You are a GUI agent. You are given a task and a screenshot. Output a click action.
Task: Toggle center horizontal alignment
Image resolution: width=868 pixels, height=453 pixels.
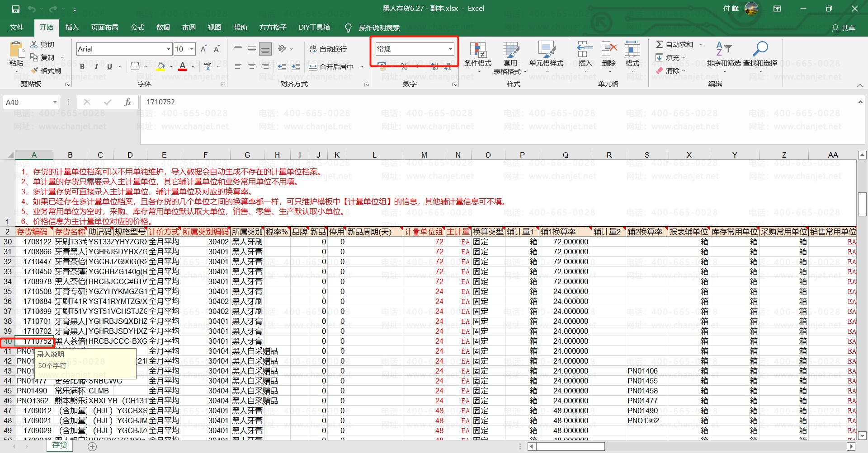click(x=252, y=66)
